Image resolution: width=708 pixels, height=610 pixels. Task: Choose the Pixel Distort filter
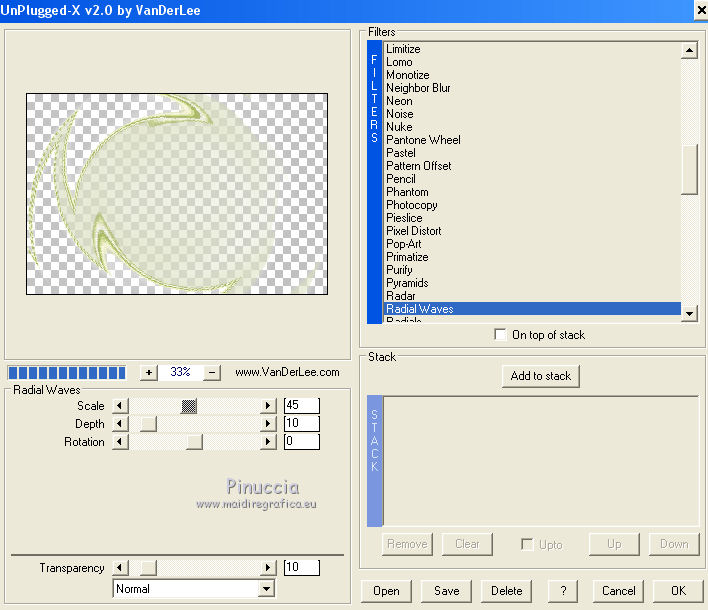(413, 231)
